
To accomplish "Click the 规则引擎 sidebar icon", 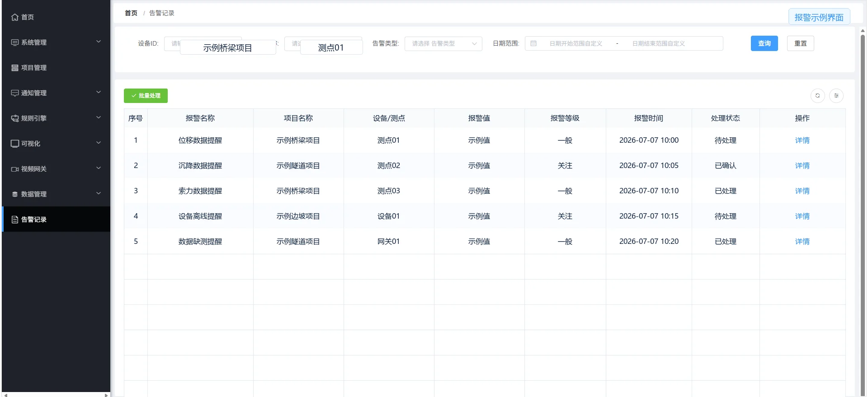I will tap(15, 118).
